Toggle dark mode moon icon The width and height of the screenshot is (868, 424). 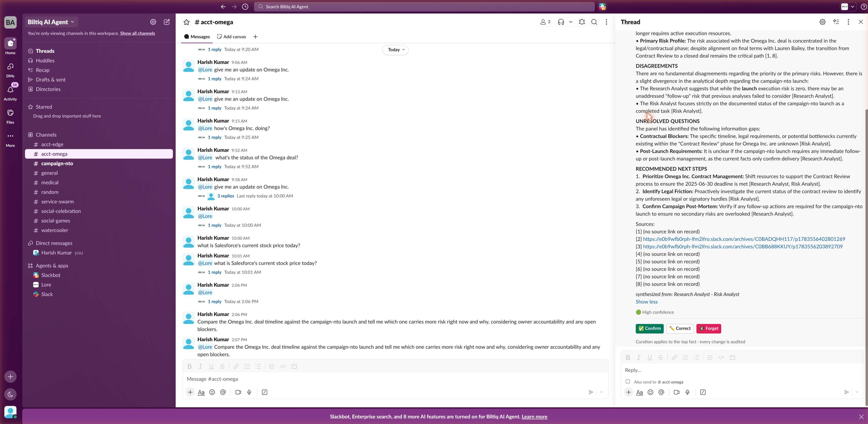click(10, 394)
